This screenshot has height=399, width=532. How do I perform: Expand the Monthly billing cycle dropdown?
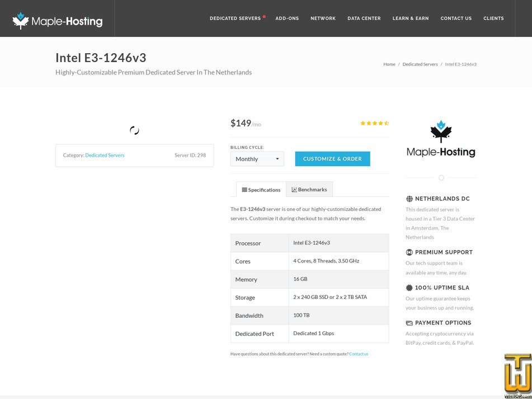257,159
